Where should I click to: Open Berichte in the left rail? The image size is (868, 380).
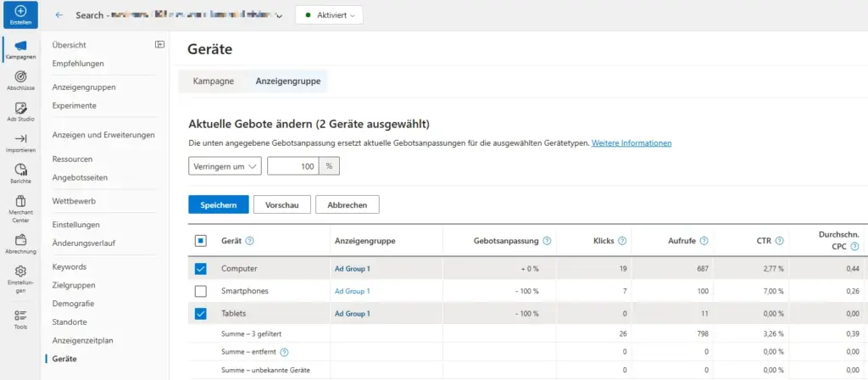20,173
